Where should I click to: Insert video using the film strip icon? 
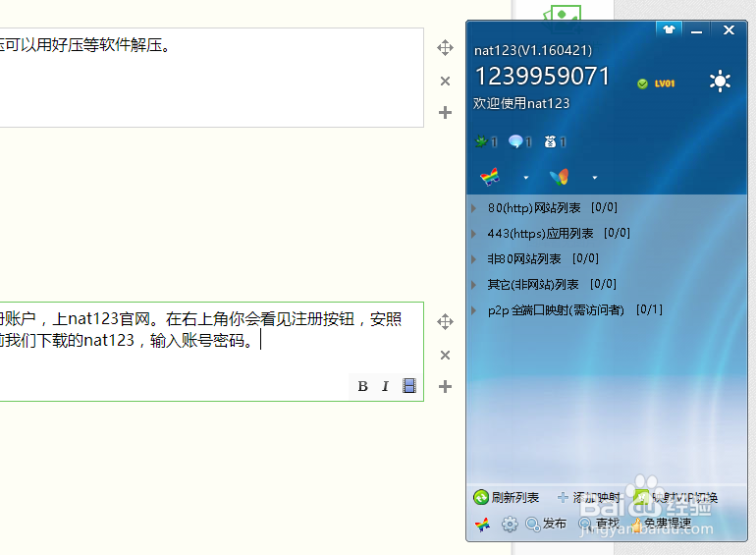tap(408, 386)
